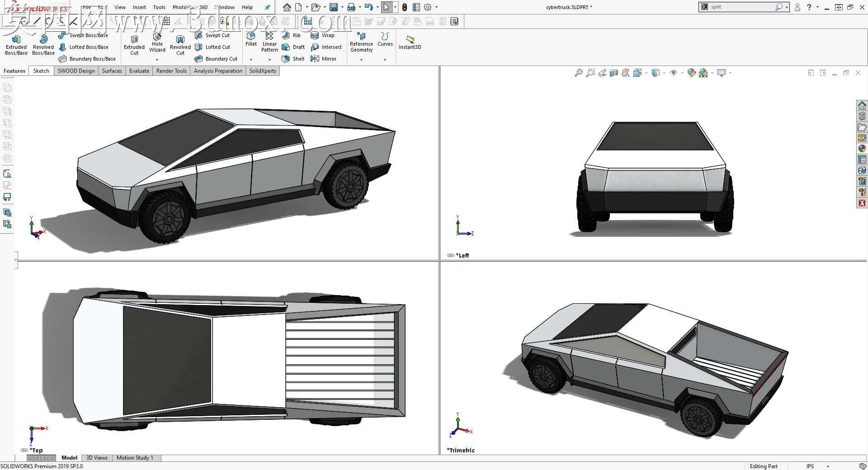Click the IPS unit system button

(x=810, y=466)
